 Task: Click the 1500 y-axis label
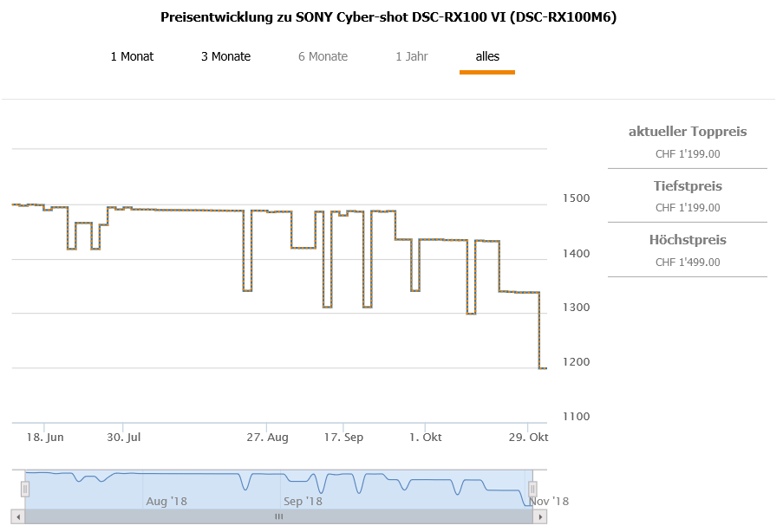(577, 198)
